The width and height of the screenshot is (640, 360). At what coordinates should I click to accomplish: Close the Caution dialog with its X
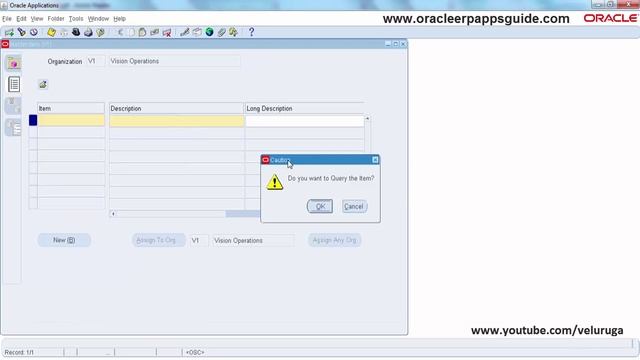click(375, 160)
